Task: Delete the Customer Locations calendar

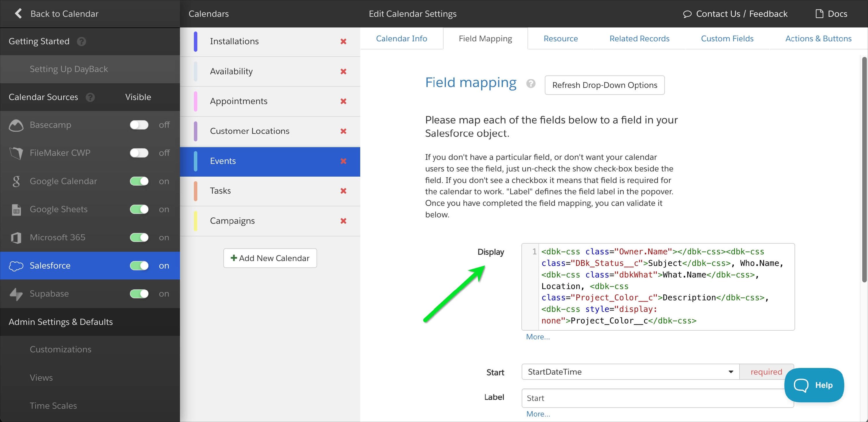Action: point(343,131)
